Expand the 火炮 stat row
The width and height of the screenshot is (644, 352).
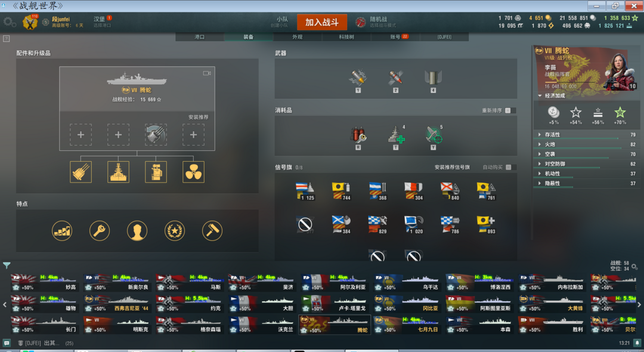tap(587, 144)
